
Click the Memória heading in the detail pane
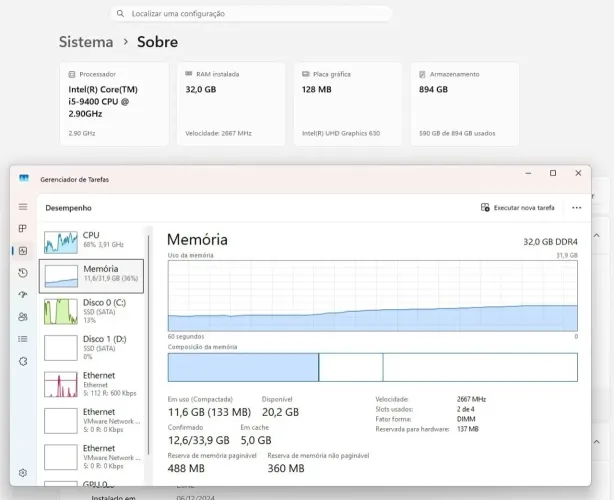pyautogui.click(x=197, y=240)
